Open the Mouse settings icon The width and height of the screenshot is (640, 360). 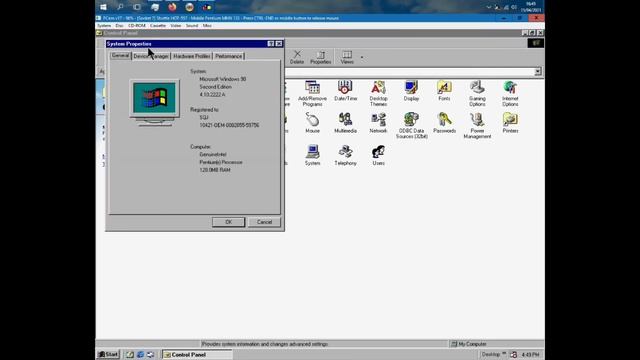click(312, 123)
